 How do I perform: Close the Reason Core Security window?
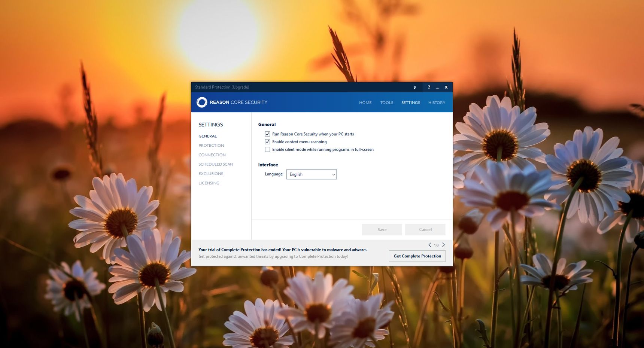click(446, 87)
